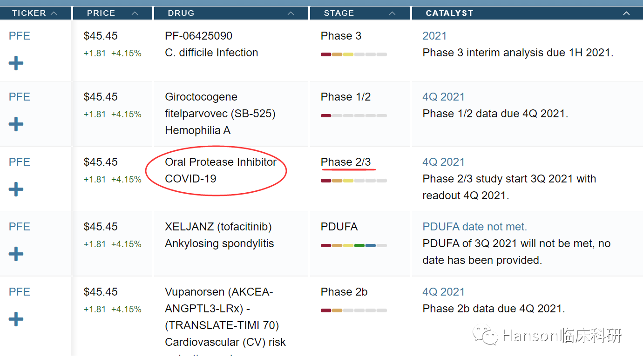Sort by PRICE column chevron
This screenshot has height=364, width=643.
pos(135,13)
